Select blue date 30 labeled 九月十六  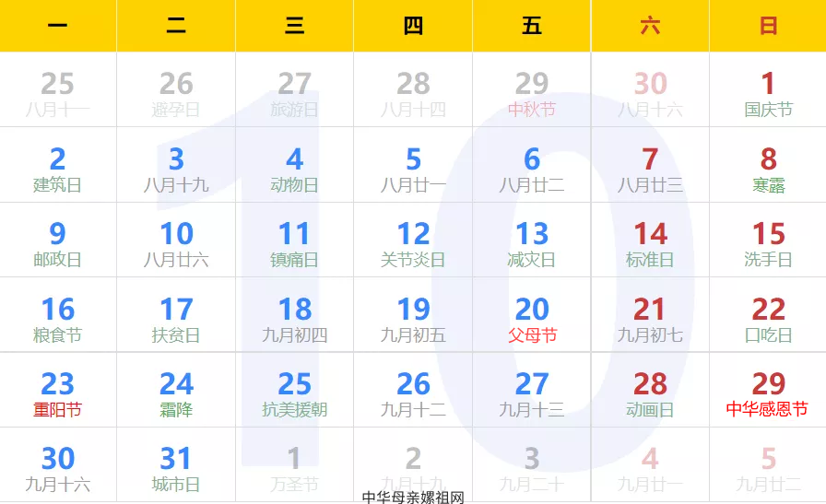(58, 465)
